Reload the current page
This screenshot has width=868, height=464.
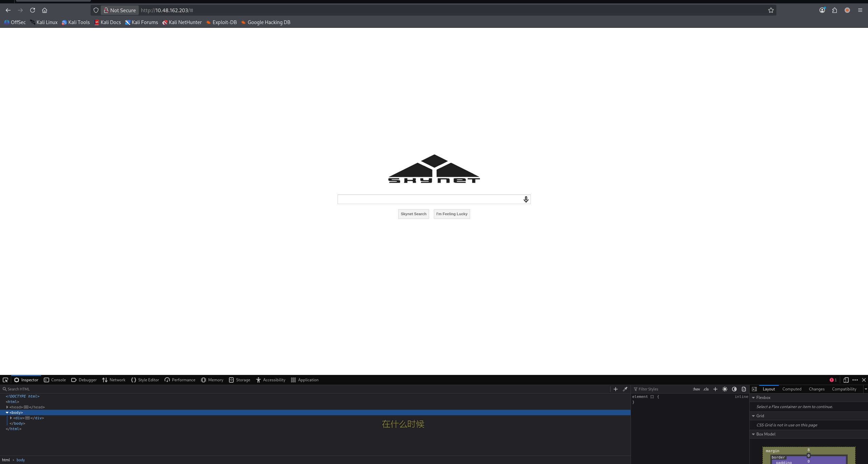point(33,10)
